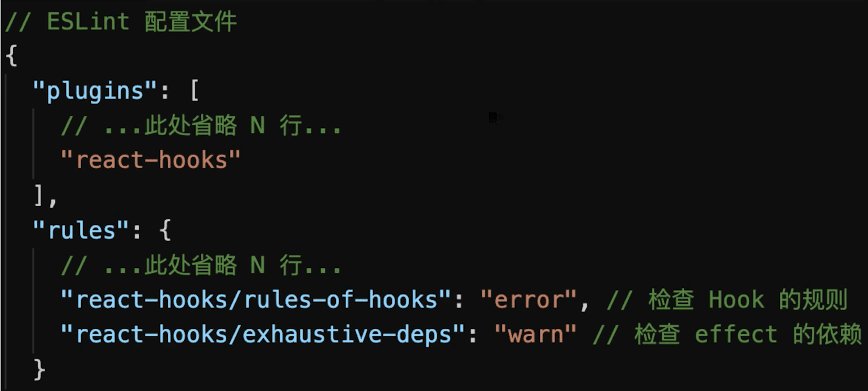Click the 检查 Hook 的规则 comment
The height and width of the screenshot is (391, 868).
tap(727, 300)
